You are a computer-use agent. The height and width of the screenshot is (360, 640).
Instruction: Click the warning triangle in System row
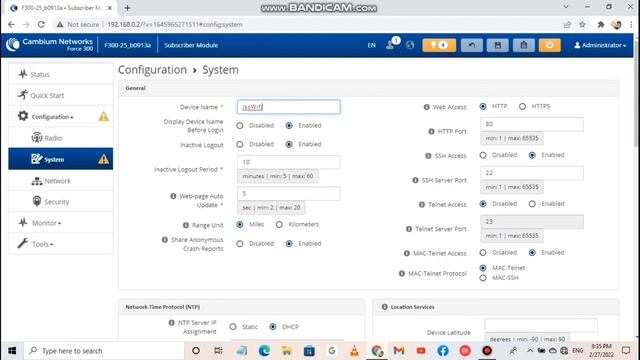[x=103, y=159]
